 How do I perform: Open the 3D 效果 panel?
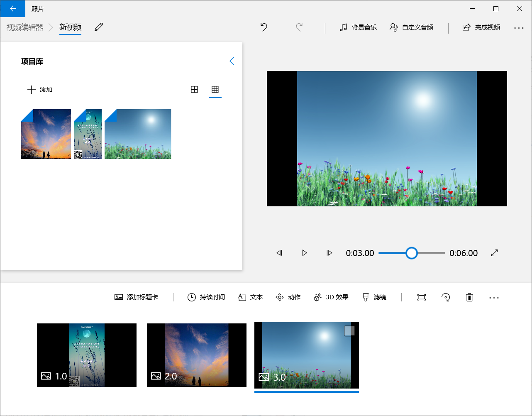pyautogui.click(x=331, y=297)
